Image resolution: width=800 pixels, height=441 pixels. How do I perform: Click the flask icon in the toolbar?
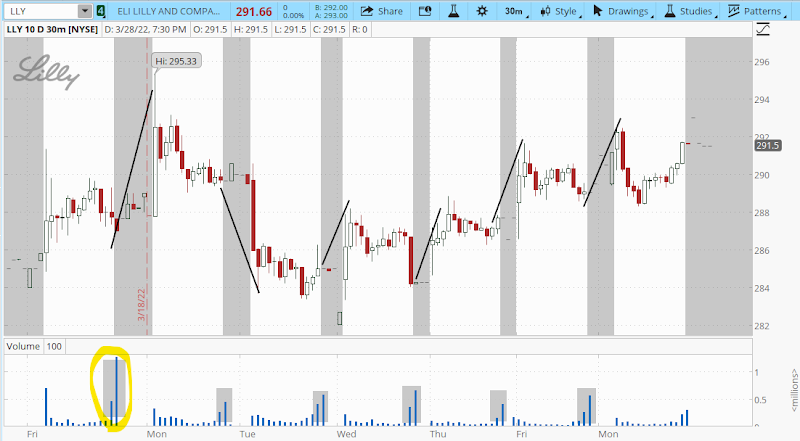point(453,11)
